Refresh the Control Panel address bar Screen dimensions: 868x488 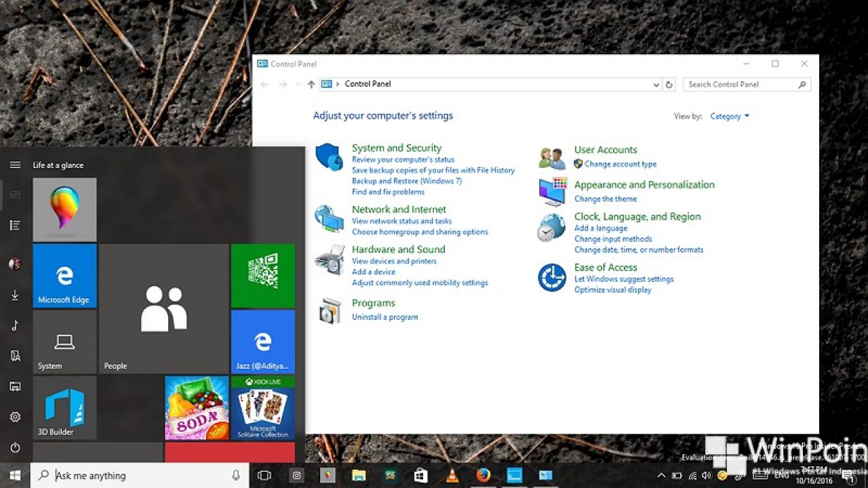pos(669,85)
